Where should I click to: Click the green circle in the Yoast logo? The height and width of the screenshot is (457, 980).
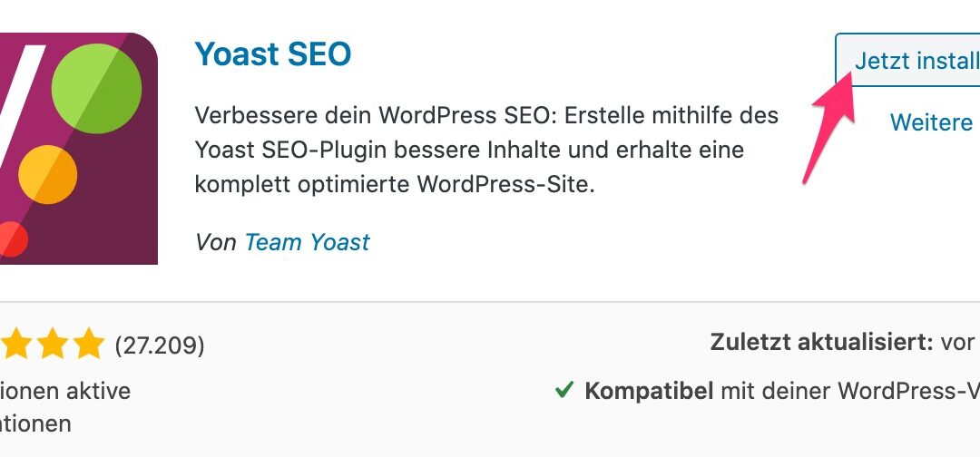(x=96, y=87)
